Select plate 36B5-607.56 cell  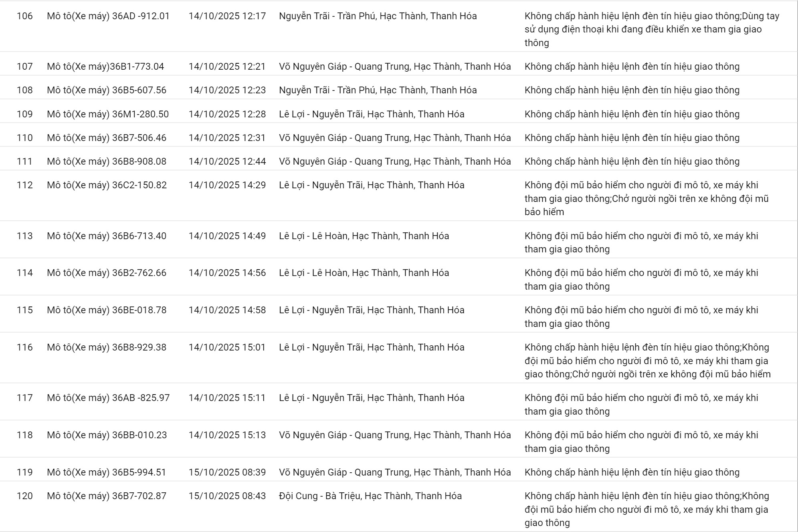click(107, 90)
